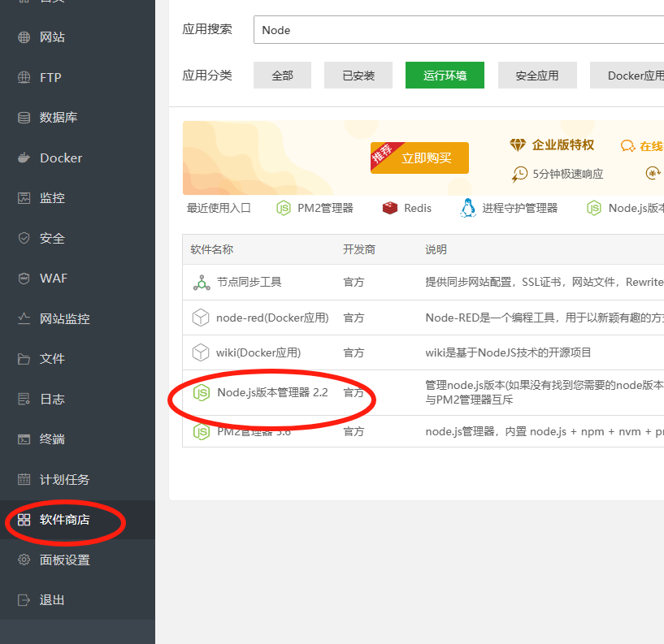Click the 节点同步工具 software name

249,283
